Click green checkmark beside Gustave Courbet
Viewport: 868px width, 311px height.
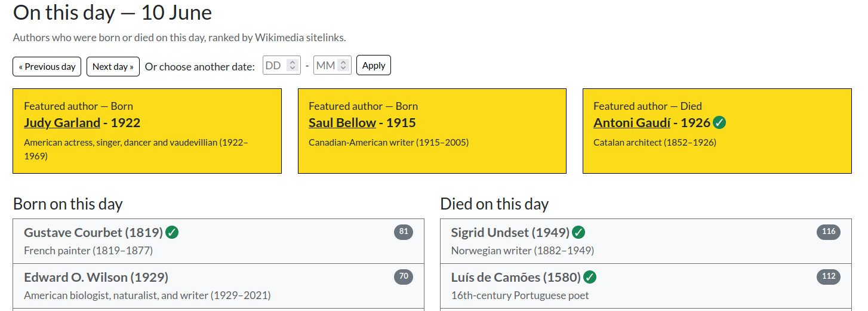172,232
